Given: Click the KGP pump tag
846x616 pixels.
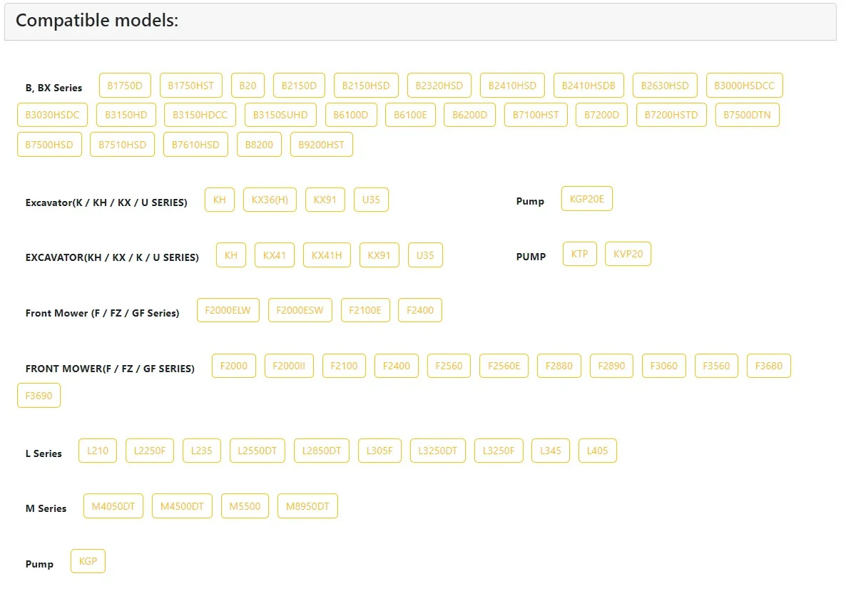Looking at the screenshot, I should [x=88, y=561].
